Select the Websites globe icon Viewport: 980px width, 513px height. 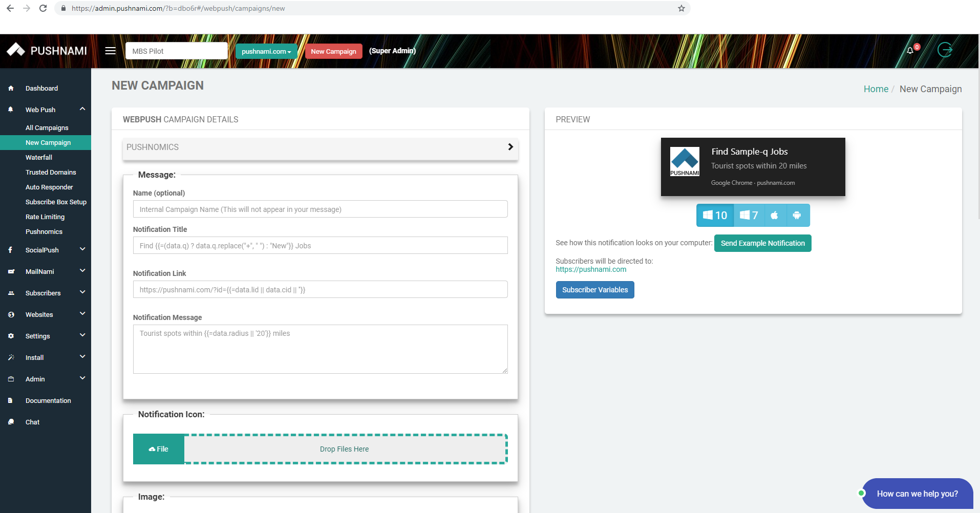[x=11, y=314]
